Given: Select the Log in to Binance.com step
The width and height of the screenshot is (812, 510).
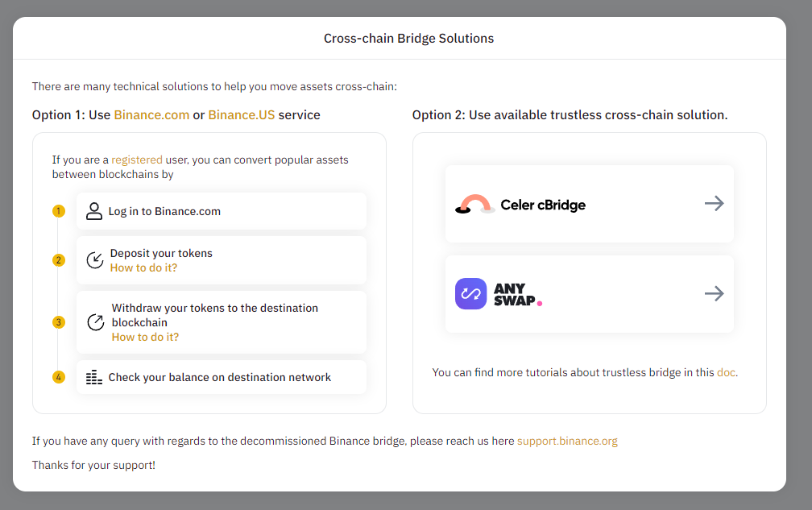Looking at the screenshot, I should pos(222,211).
